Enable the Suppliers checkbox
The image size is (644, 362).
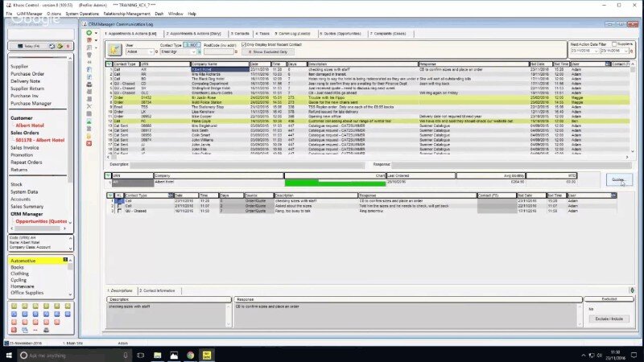[613, 44]
